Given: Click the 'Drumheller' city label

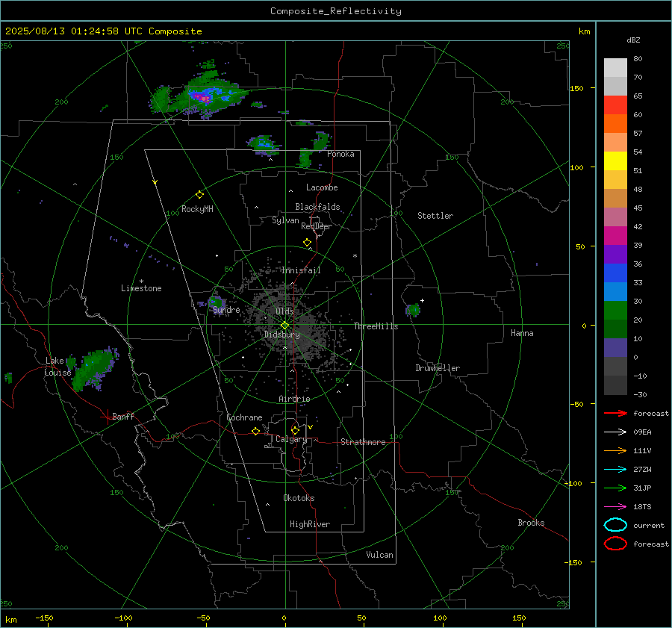Looking at the screenshot, I should [438, 368].
